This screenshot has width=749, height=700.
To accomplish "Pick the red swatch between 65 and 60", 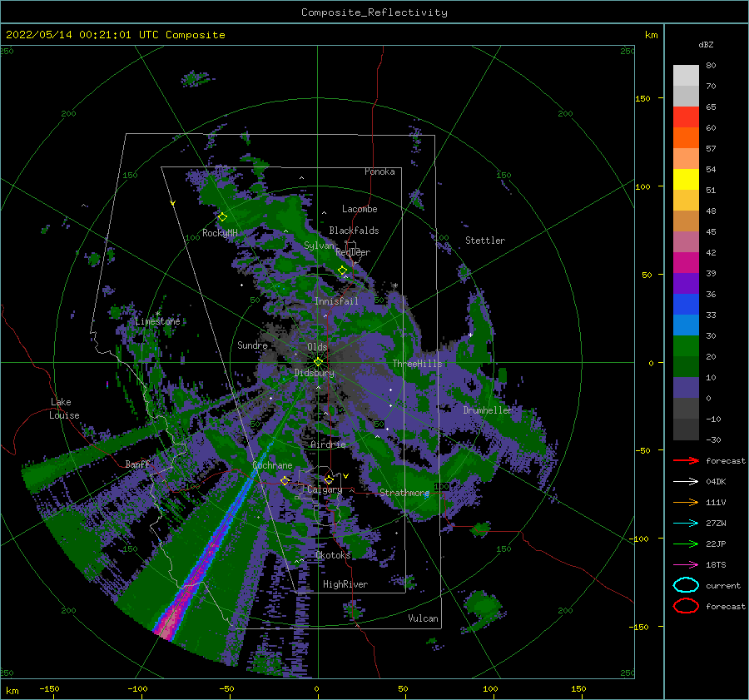I will [686, 117].
